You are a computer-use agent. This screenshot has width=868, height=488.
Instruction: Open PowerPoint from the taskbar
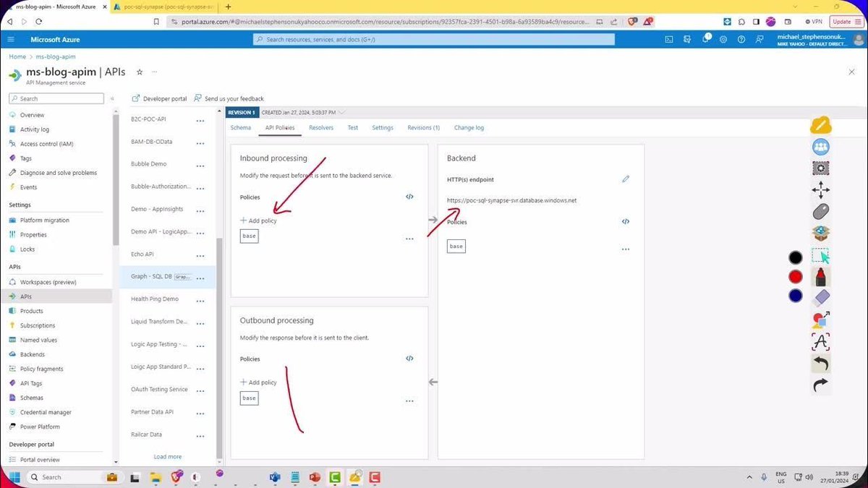pos(315,477)
